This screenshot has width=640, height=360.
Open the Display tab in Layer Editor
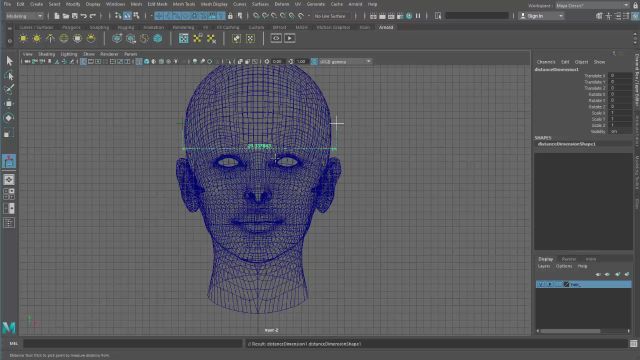[x=546, y=259]
